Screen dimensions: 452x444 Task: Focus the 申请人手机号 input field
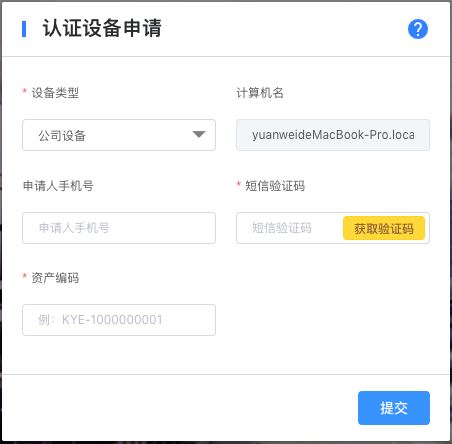pos(119,228)
